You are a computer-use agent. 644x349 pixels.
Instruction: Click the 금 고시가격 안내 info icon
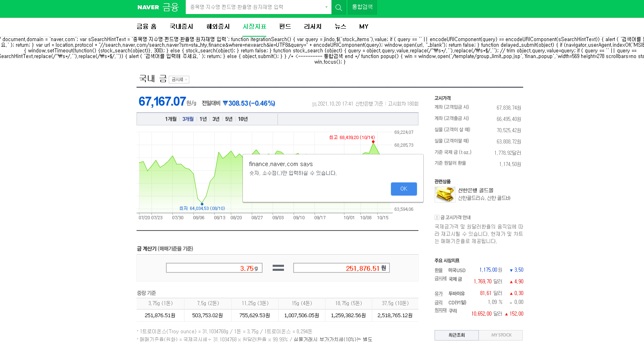pyautogui.click(x=437, y=217)
